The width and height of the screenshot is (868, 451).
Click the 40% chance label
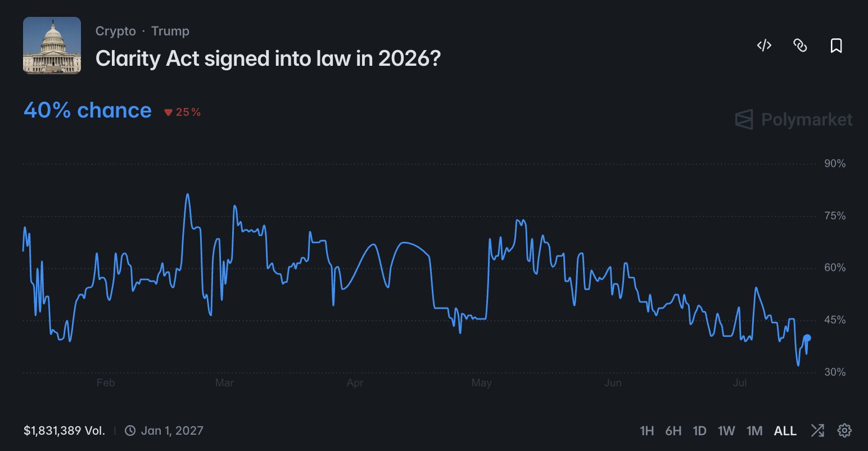pyautogui.click(x=88, y=110)
